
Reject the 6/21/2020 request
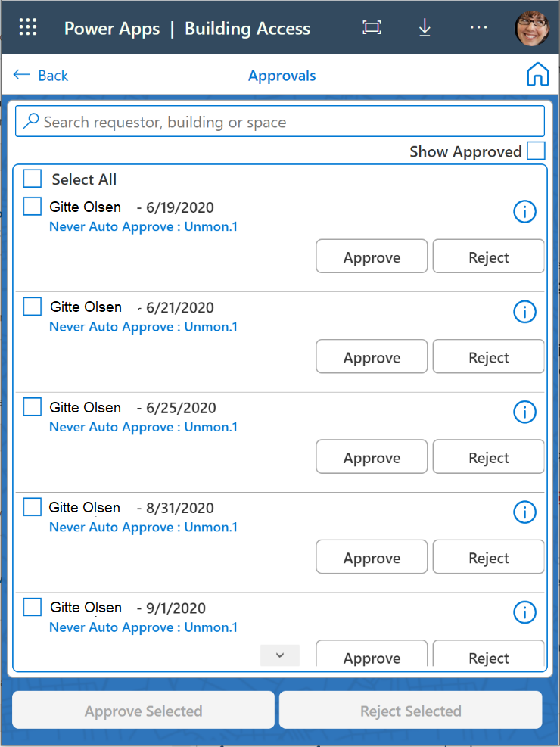coord(489,356)
